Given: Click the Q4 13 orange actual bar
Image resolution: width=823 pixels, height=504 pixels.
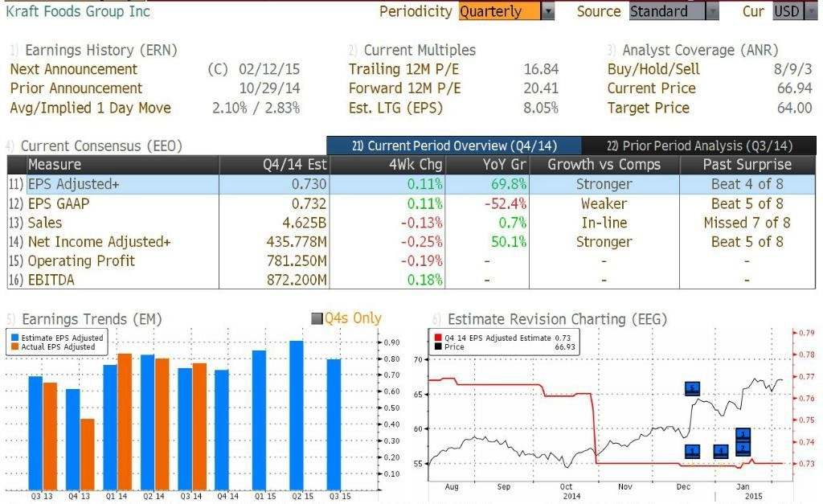Looking at the screenshot, I should 88,455.
